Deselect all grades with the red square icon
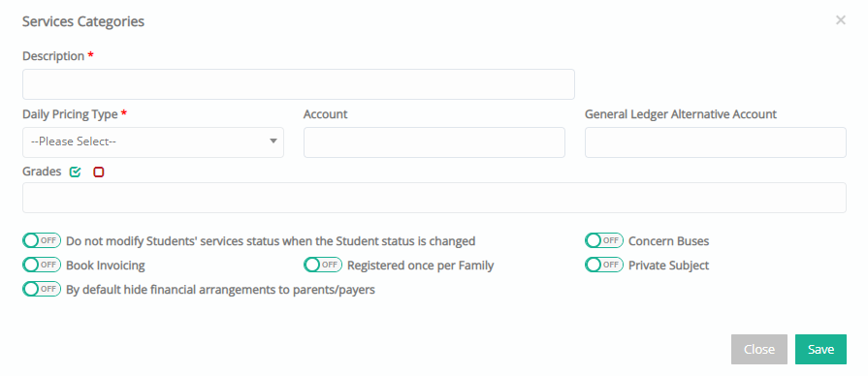The image size is (868, 376). coord(99,172)
